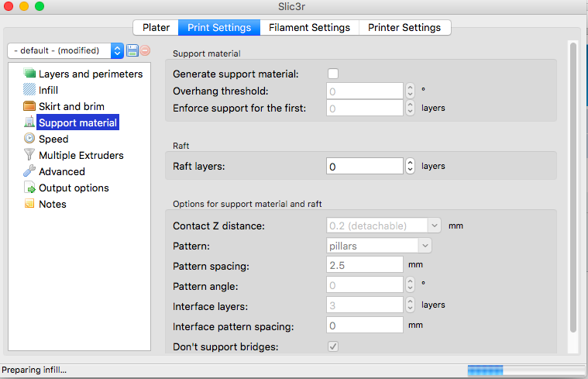
Task: Open the Notes settings page
Action: click(52, 204)
